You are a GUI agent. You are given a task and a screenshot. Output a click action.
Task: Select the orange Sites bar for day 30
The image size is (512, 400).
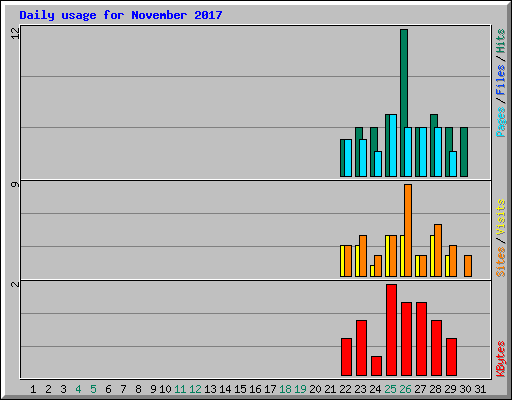(x=468, y=266)
